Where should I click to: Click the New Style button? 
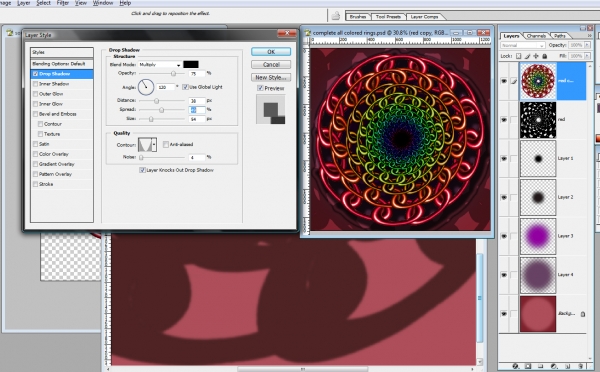coord(271,78)
